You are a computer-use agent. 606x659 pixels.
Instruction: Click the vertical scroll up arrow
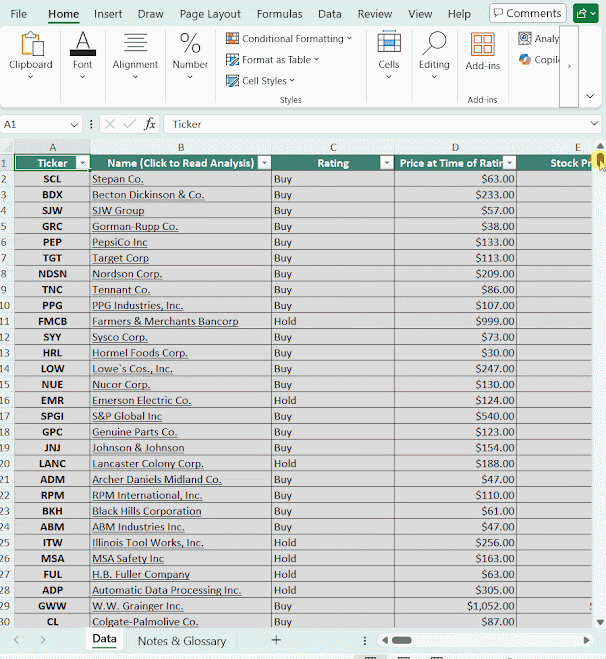(x=600, y=146)
